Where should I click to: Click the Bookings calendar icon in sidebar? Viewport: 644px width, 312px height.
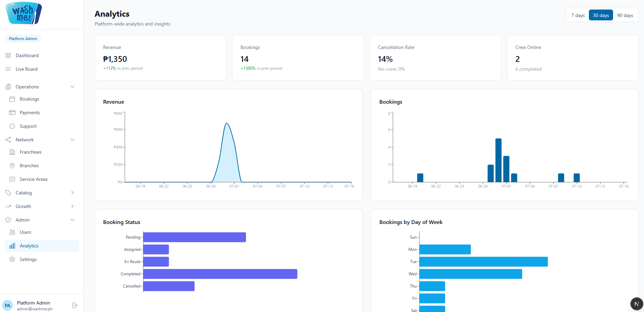[x=12, y=99]
